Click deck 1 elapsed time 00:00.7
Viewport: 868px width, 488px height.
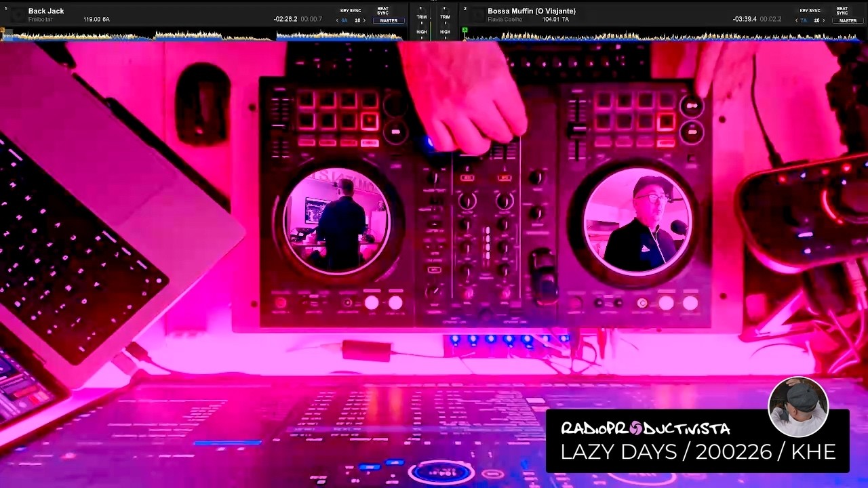[311, 19]
